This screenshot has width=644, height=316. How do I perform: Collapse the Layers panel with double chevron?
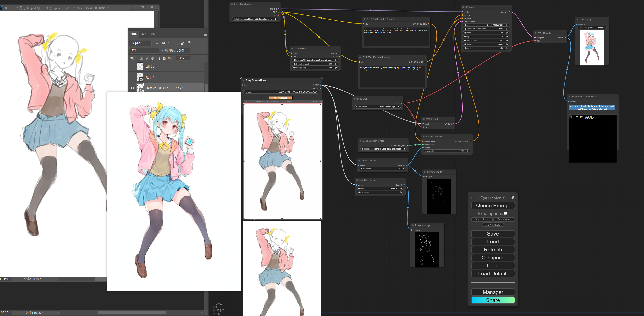tap(202, 29)
